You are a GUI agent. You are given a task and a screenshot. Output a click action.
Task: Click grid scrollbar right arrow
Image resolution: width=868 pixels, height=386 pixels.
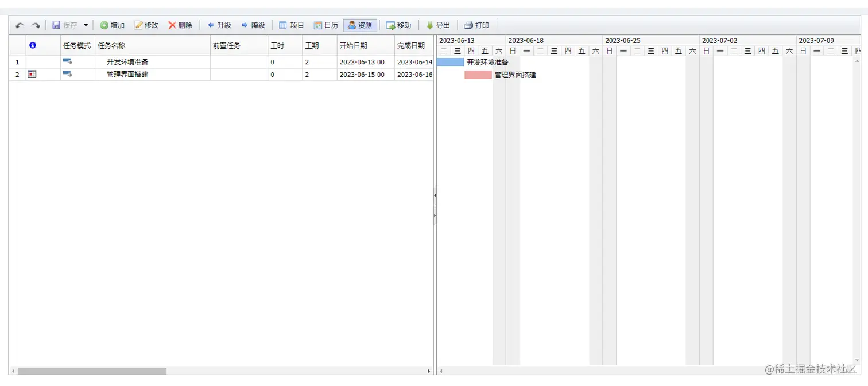point(429,371)
